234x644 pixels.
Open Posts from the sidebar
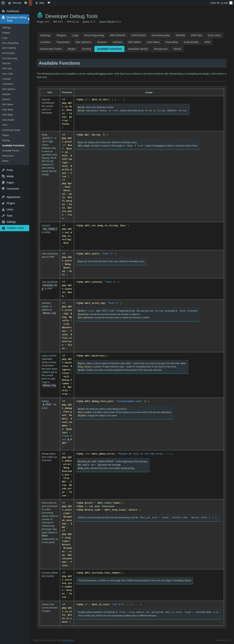(x=10, y=170)
